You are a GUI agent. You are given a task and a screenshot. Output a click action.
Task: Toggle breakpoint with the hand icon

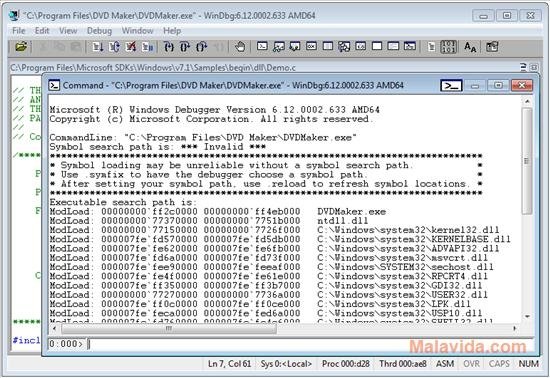240,47
